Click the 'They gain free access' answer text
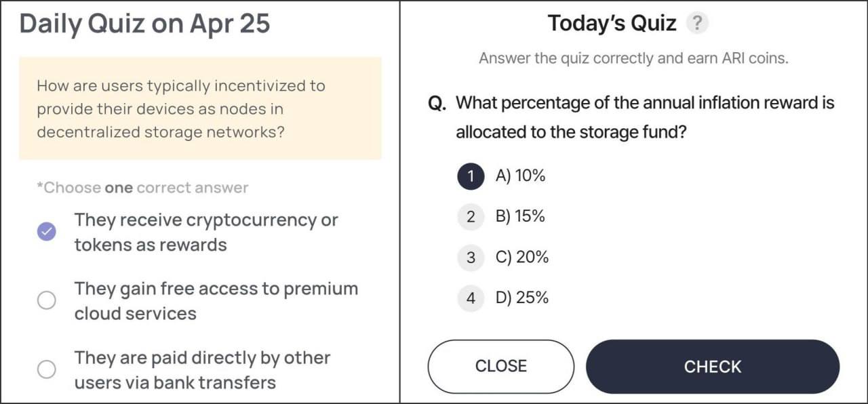The image size is (868, 404). pyautogui.click(x=216, y=300)
